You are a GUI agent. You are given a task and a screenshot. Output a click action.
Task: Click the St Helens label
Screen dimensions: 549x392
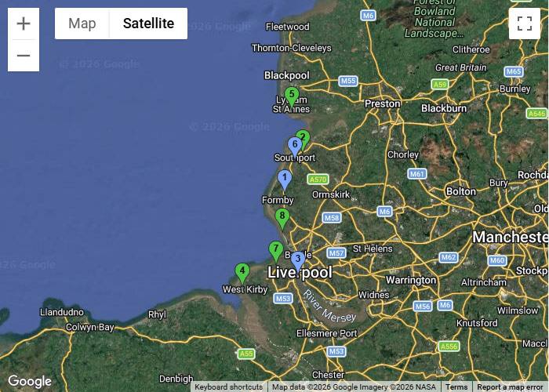373,249
